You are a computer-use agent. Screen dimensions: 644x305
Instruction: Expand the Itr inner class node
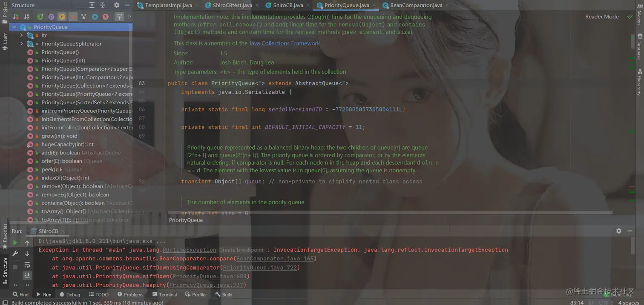tap(22, 35)
